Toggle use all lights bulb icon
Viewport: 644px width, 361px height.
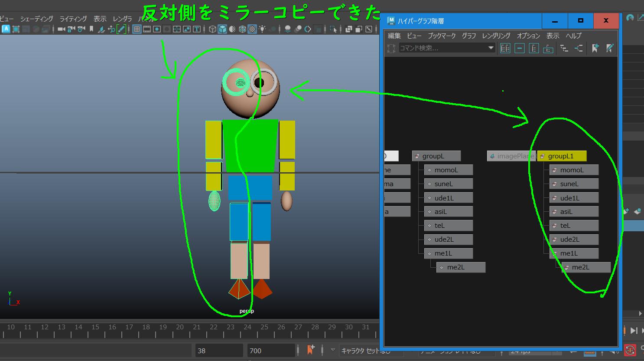coord(262,29)
